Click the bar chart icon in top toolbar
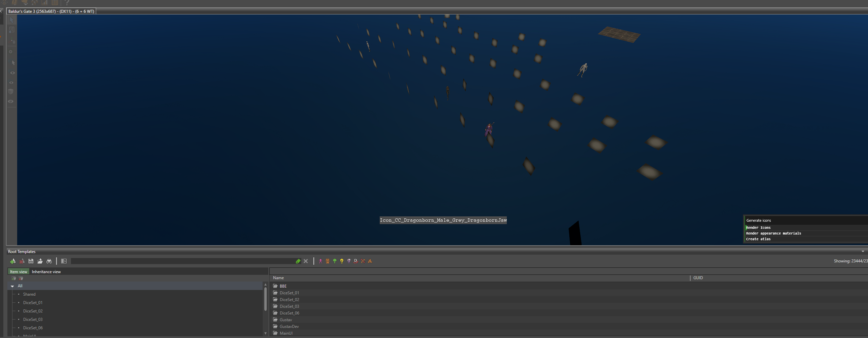Screen dimensions: 868x338 pyautogui.click(x=45, y=3)
